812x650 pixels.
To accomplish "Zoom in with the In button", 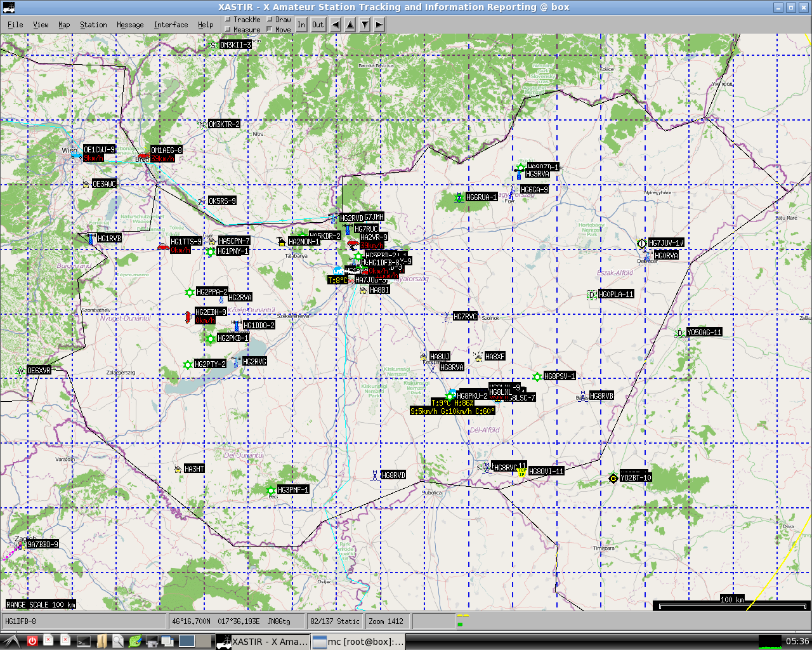I will coord(301,25).
